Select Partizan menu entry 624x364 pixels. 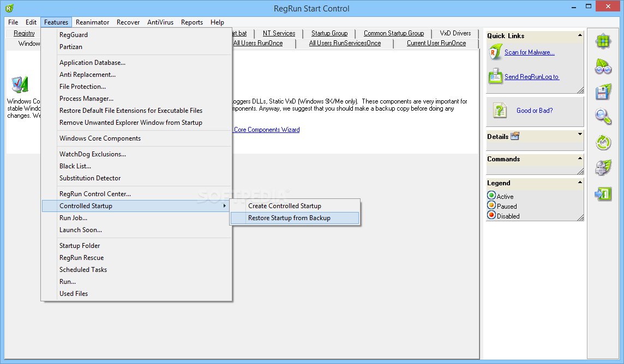coord(136,46)
